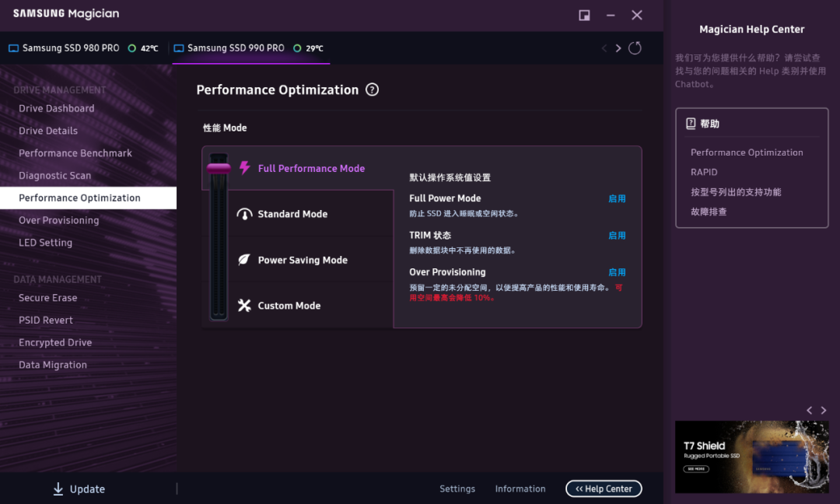Screen dimensions: 840x504
Task: Click the Update download arrow icon
Action: (58, 488)
